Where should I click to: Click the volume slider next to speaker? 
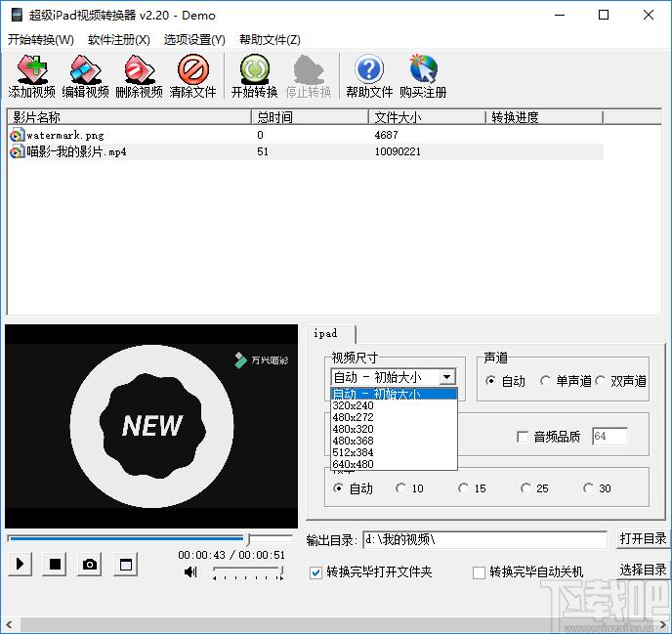click(248, 572)
